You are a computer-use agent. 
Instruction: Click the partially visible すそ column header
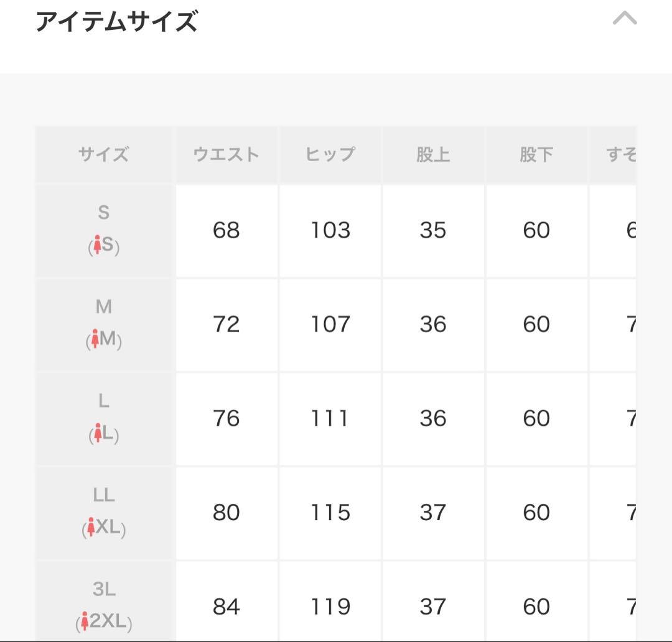click(x=620, y=154)
